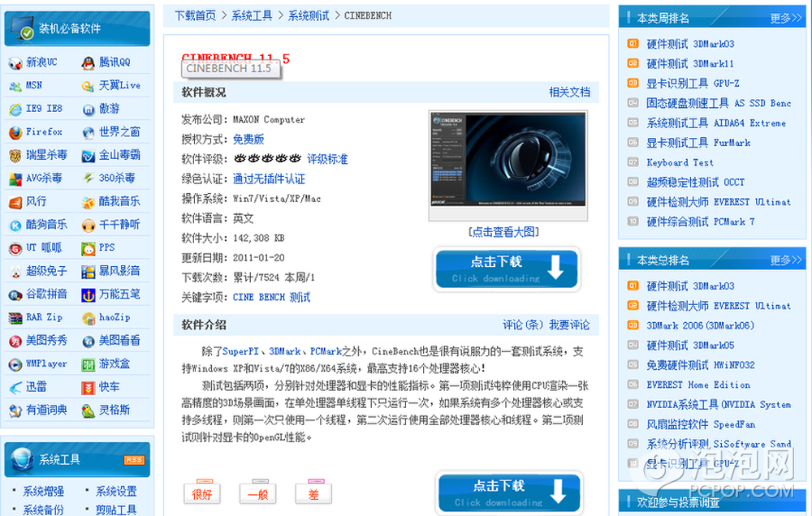Screen dimensions: 812x516
Task: Open 显卡测试工具 FurMark ranking link
Action: pos(698,142)
